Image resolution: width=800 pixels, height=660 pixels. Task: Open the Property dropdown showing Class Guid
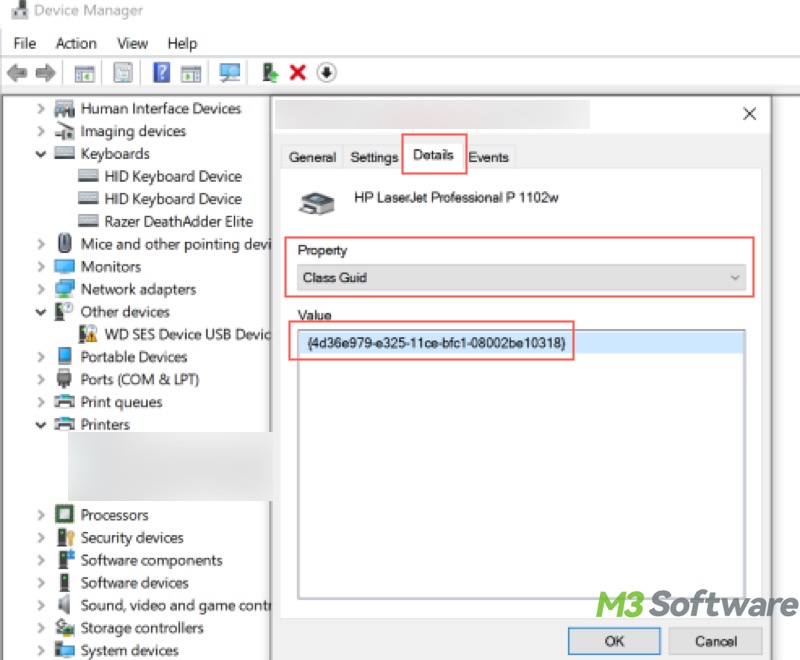click(x=521, y=277)
